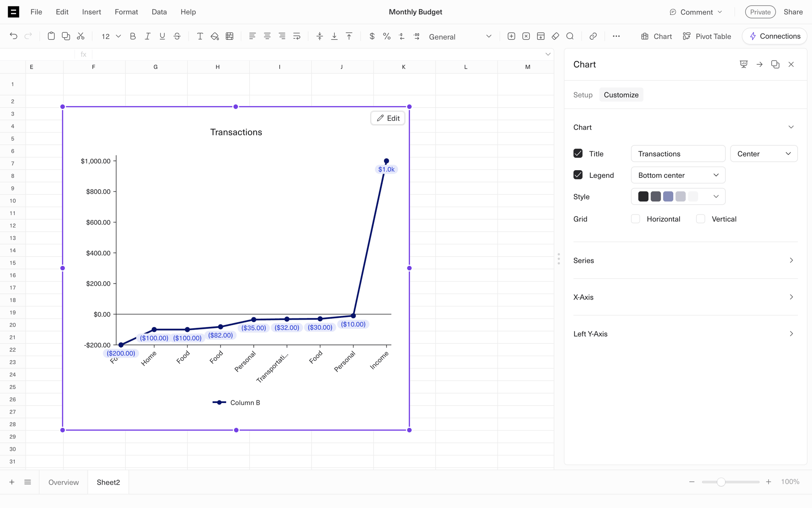Image resolution: width=812 pixels, height=508 pixels.
Task: Click the Share button
Action: [x=793, y=12]
